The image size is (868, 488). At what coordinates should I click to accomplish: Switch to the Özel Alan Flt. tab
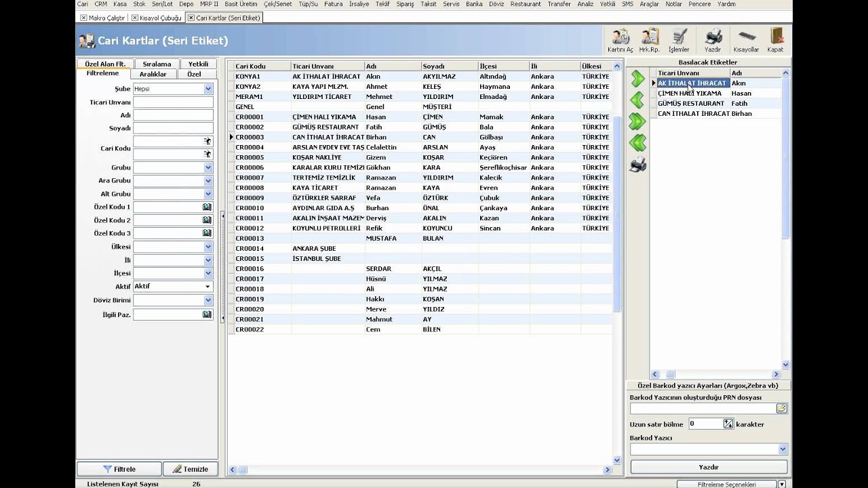105,64
